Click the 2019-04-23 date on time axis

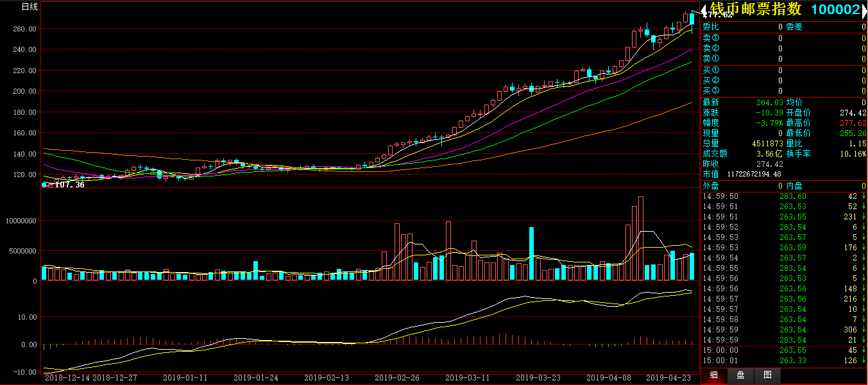[x=668, y=378]
